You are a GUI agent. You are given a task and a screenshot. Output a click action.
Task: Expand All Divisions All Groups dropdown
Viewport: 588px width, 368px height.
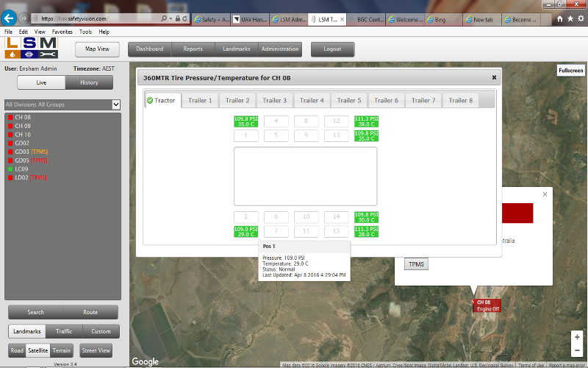tap(115, 105)
